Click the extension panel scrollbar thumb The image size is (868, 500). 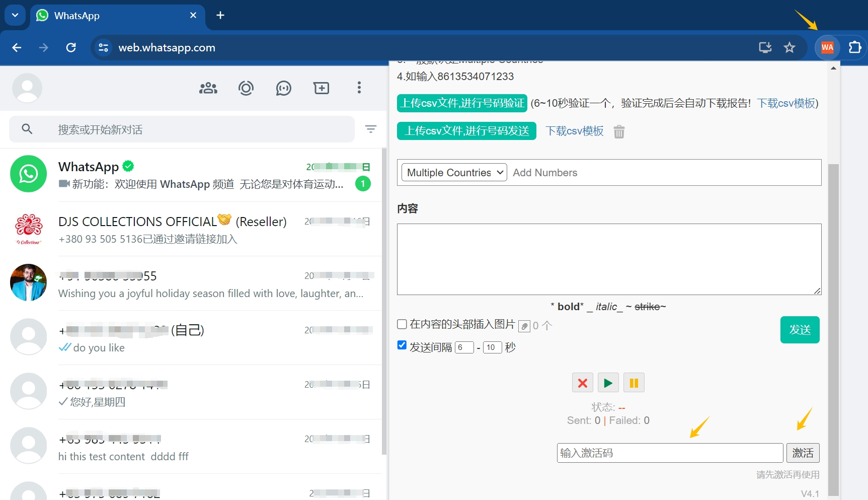833,330
